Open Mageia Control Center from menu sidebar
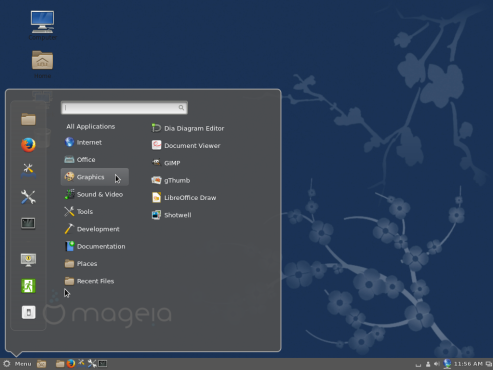Viewport: 493px width, 370px height. pos(28,171)
